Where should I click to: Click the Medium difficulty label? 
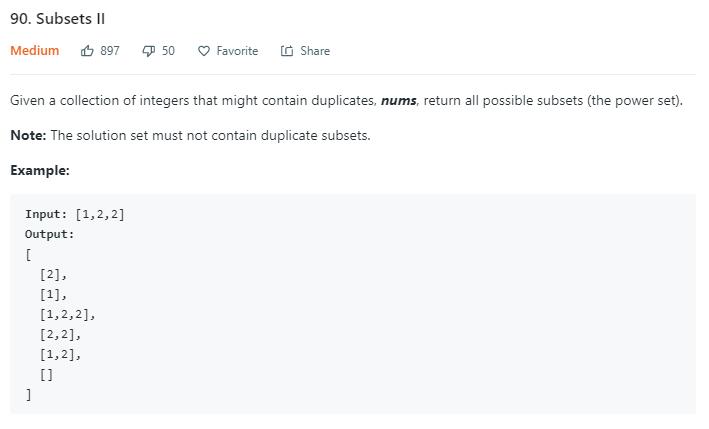click(35, 51)
